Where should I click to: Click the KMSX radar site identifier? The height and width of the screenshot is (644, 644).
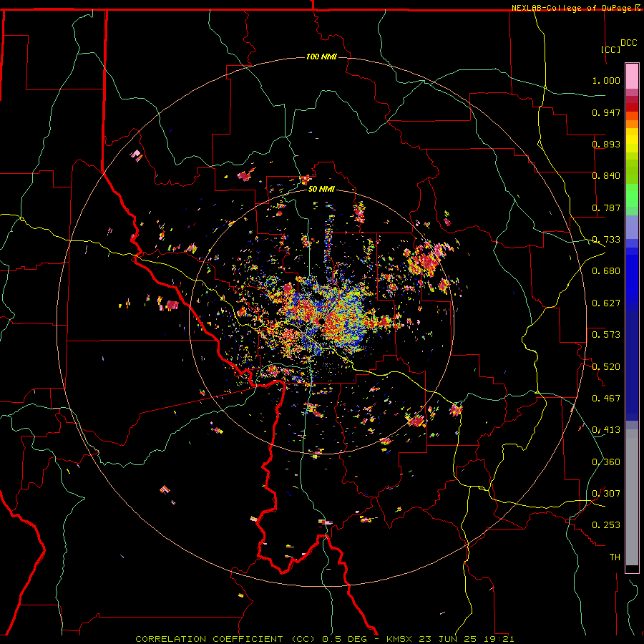[399, 639]
